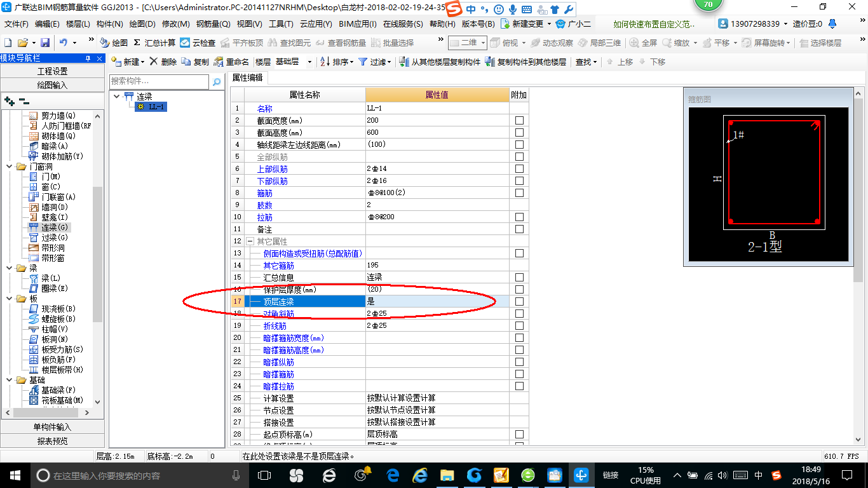
Task: Tick the 保护层厚度 附加 checkbox
Action: pyautogui.click(x=519, y=289)
